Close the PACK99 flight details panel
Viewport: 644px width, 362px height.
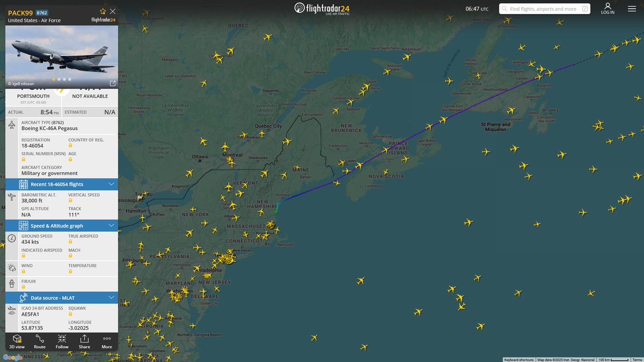pos(112,11)
